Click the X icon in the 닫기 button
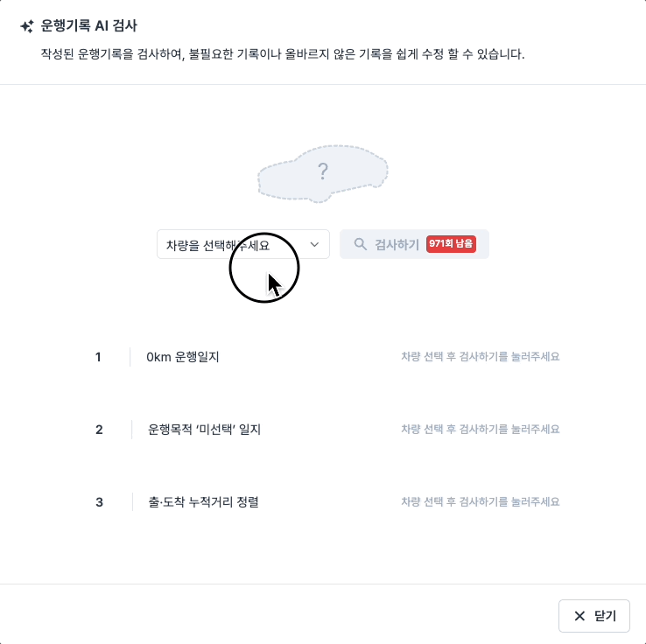 click(579, 616)
